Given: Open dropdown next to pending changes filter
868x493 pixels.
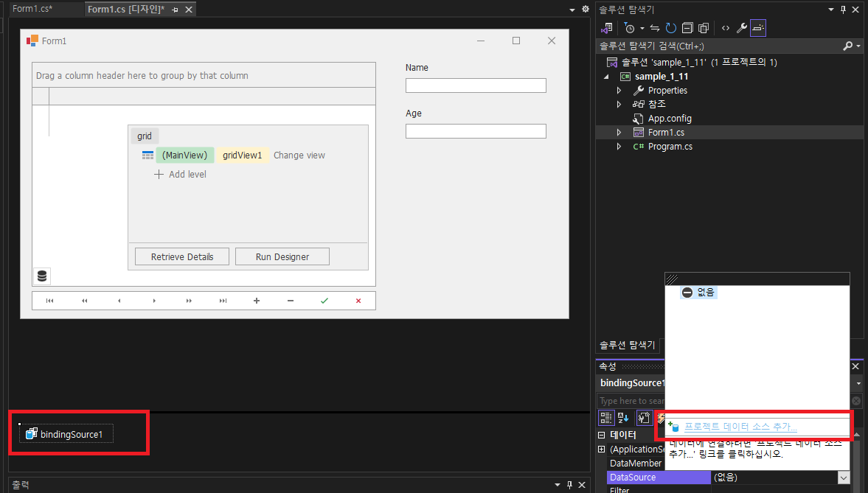Looking at the screenshot, I should 642,28.
